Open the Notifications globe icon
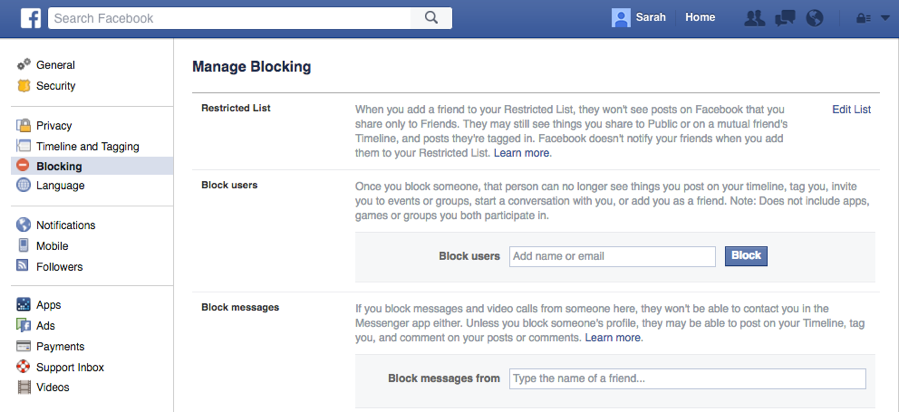Image resolution: width=899 pixels, height=412 pixels. pyautogui.click(x=814, y=18)
